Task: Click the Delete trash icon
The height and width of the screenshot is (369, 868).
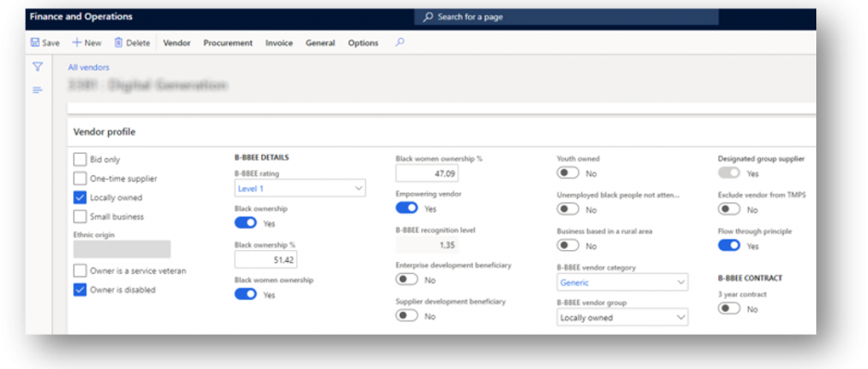Action: pyautogui.click(x=118, y=42)
